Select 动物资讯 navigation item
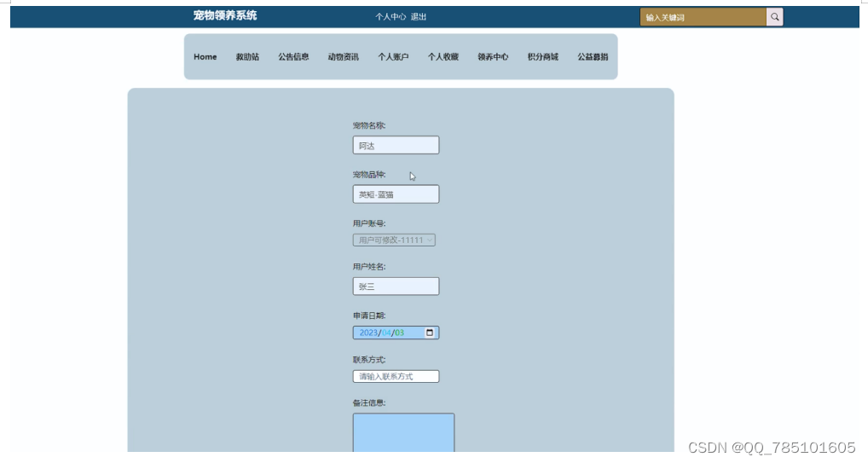This screenshot has width=868, height=463. click(343, 57)
